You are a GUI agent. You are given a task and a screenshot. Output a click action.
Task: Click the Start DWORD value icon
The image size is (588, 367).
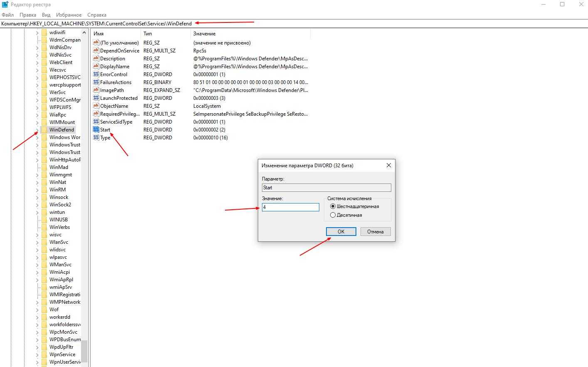96,130
